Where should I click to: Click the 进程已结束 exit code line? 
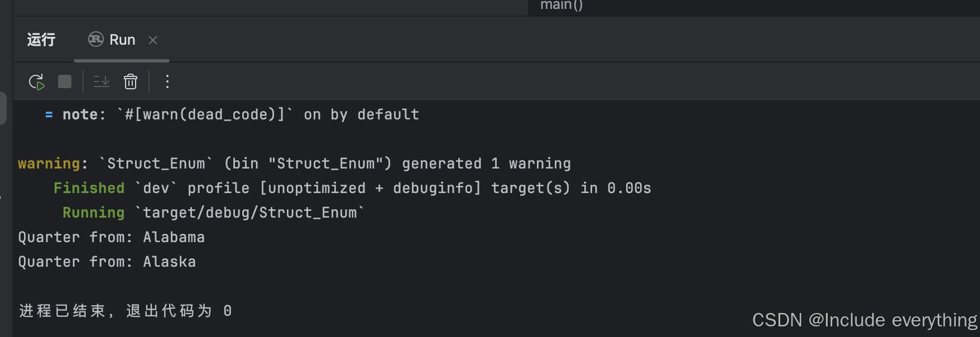125,311
